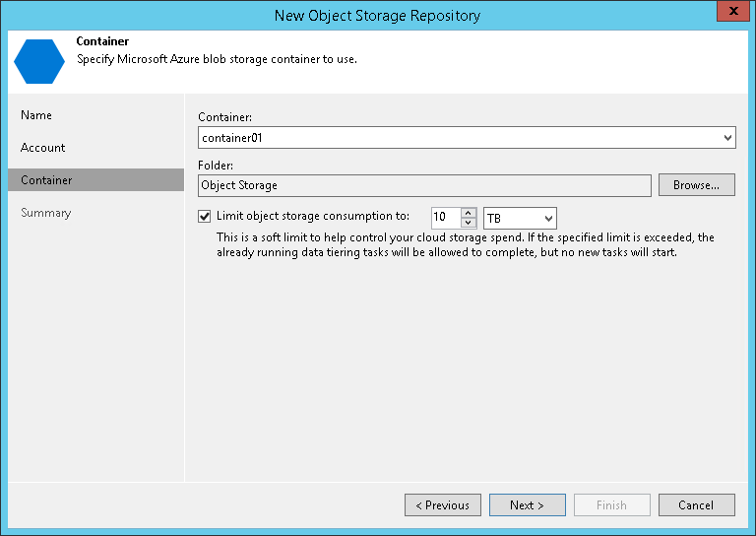Click the blue Azure blob hexagon icon
The image size is (756, 536).
pos(39,59)
